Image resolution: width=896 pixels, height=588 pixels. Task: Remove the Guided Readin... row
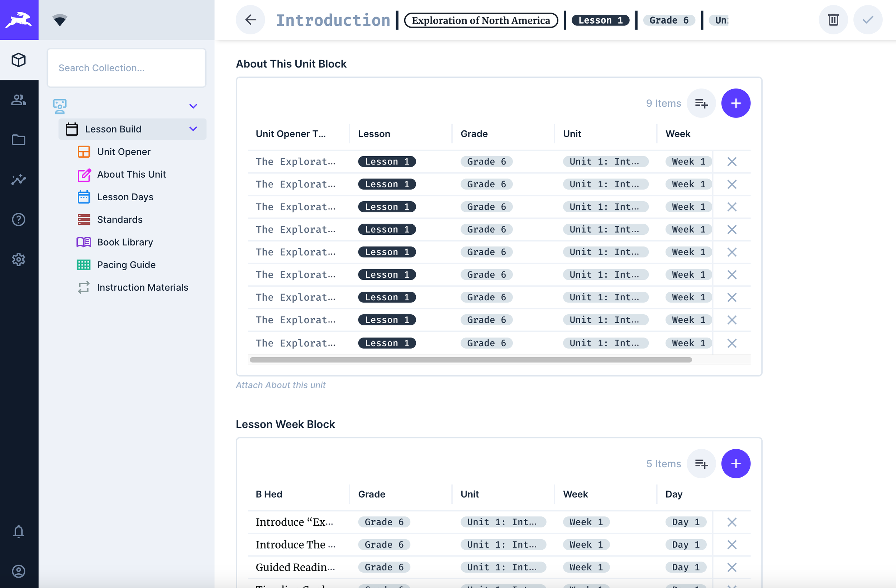(x=731, y=567)
